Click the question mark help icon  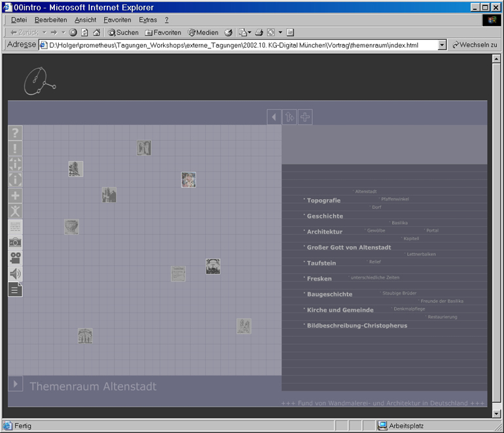[15, 133]
